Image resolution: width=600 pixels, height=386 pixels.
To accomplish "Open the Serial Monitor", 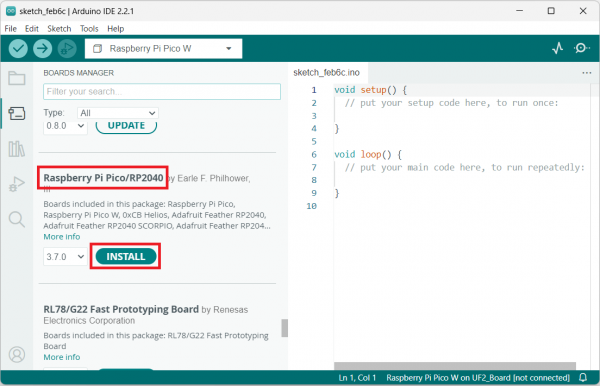I will [581, 48].
